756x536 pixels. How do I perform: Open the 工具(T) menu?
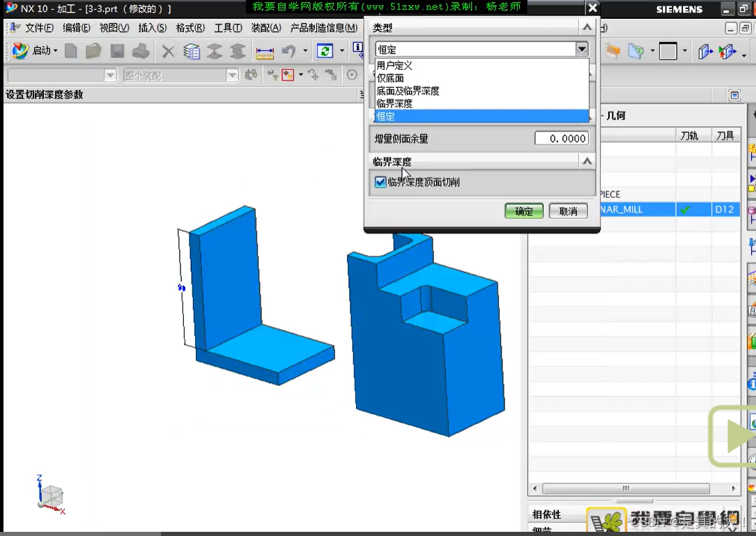[228, 28]
